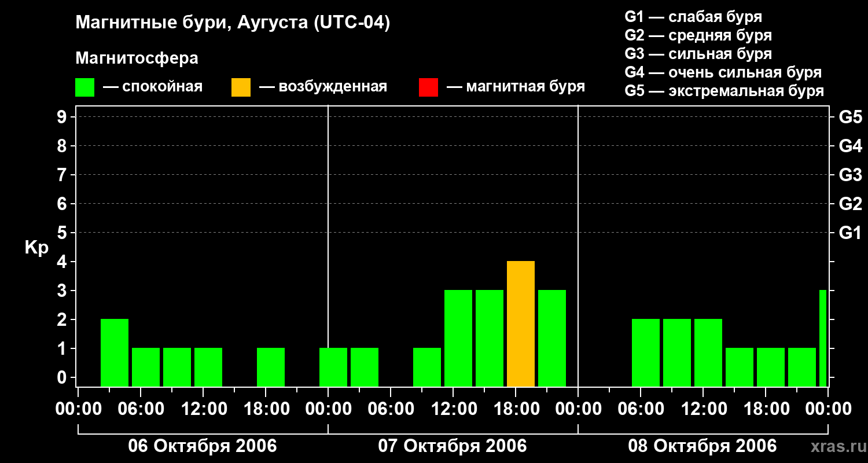Viewport: 868px width, 463px height.
Task: Click the red 'магнитная буря' legend swatch
Action: pos(428,87)
